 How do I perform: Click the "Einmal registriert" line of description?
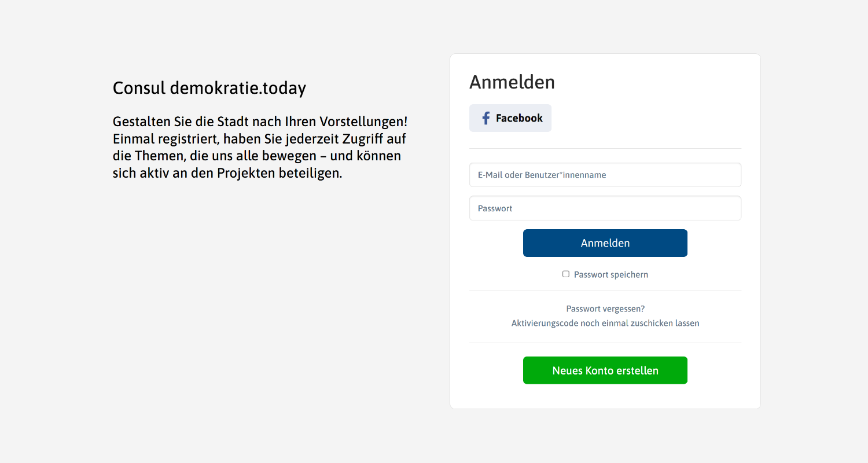[x=259, y=139]
